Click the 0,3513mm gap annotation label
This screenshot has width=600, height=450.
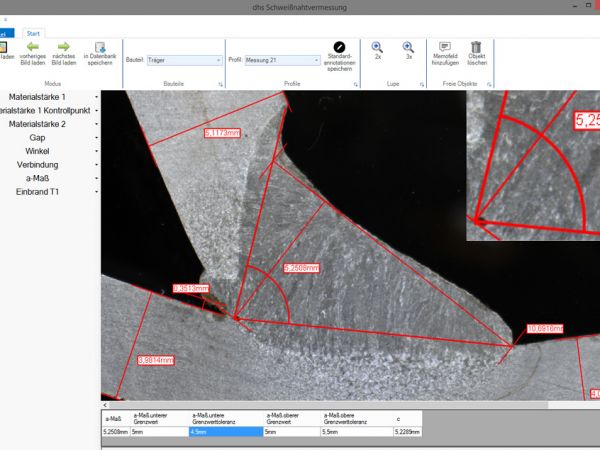click(191, 289)
